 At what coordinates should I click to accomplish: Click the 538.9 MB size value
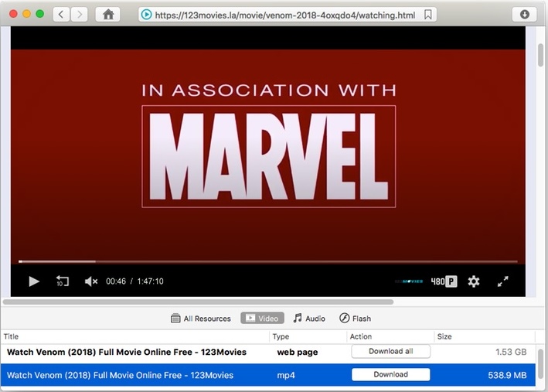click(507, 375)
